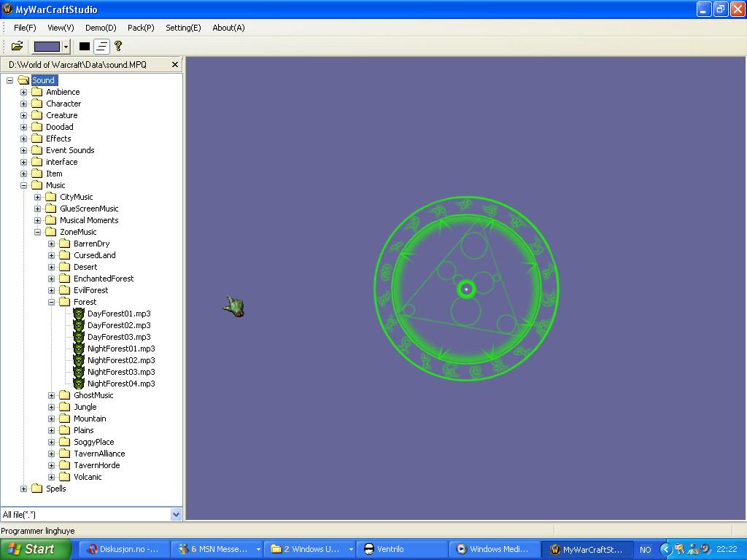Select the EvilForest folder icon
747x560 pixels.
tap(64, 290)
